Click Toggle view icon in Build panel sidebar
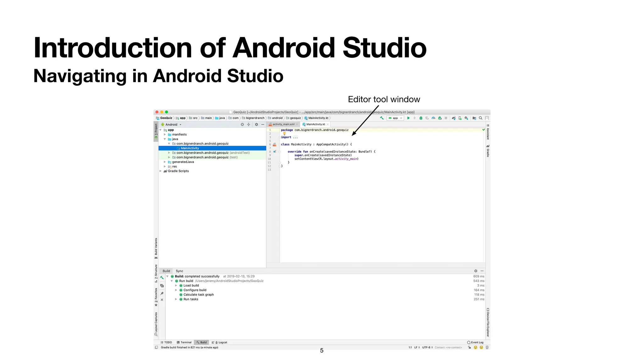Viewport: 644px width, 362px height. (x=162, y=286)
